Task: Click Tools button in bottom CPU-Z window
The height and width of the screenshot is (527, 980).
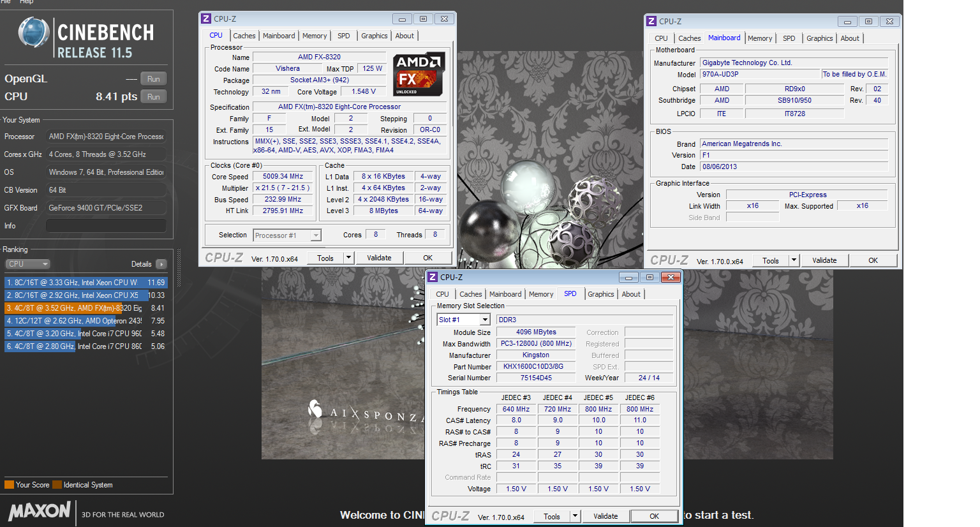Action: [x=552, y=517]
